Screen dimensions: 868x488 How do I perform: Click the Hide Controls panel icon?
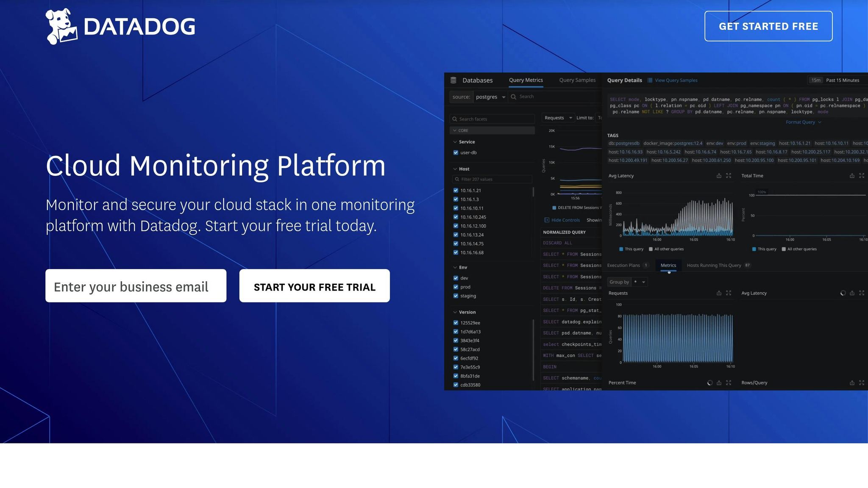(x=547, y=220)
